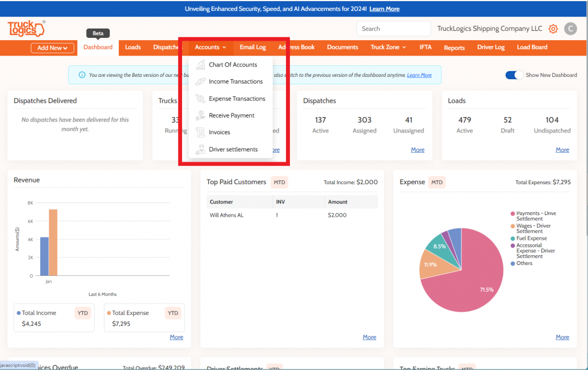The width and height of the screenshot is (588, 370).
Task: Open More link in Dispatches card
Action: (417, 150)
